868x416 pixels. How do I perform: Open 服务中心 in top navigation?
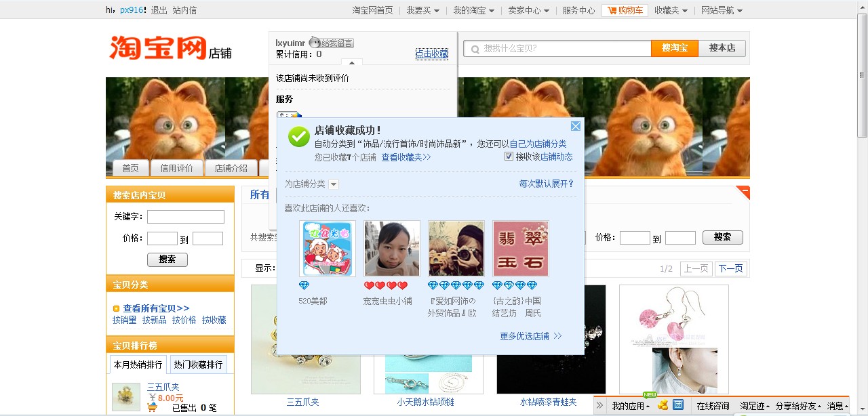pyautogui.click(x=578, y=10)
